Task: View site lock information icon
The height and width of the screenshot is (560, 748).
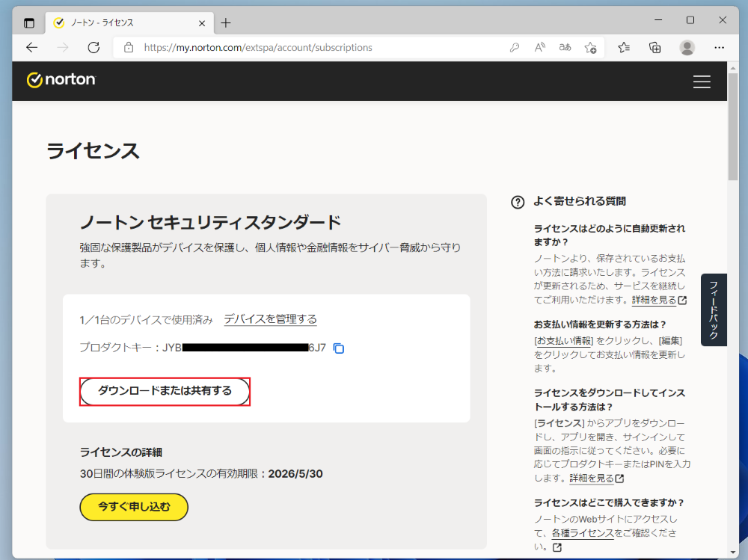Action: (x=129, y=47)
